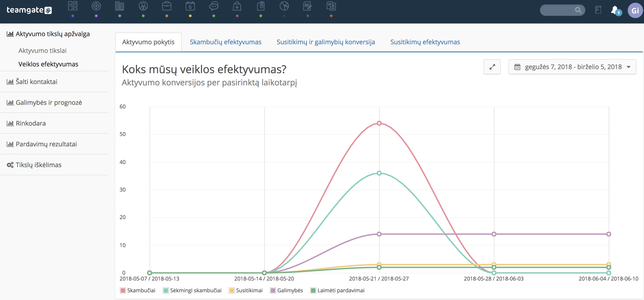Switch to Skambučių efektyvumas tab
The image size is (644, 300).
tap(225, 42)
